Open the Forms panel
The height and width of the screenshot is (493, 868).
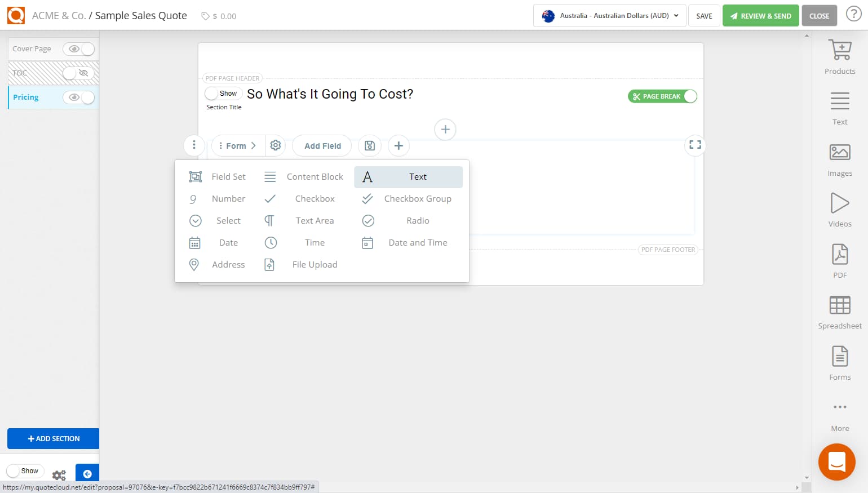coord(839,361)
